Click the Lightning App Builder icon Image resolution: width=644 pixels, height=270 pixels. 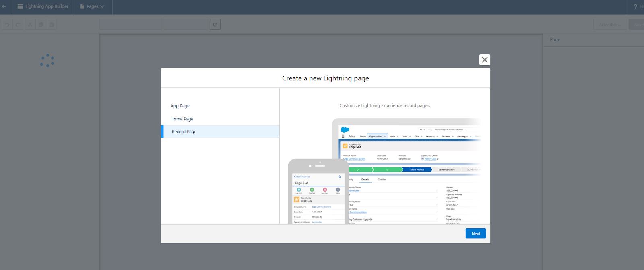click(x=20, y=6)
